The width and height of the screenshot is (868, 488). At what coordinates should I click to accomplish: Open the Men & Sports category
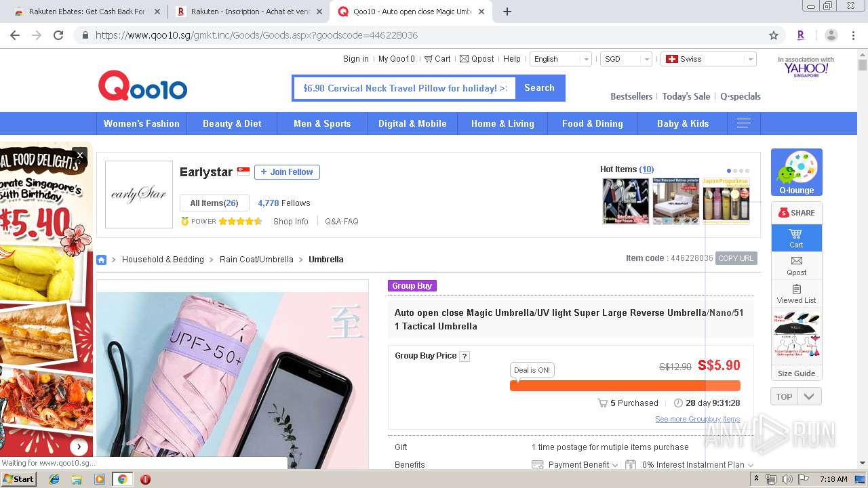click(x=322, y=123)
